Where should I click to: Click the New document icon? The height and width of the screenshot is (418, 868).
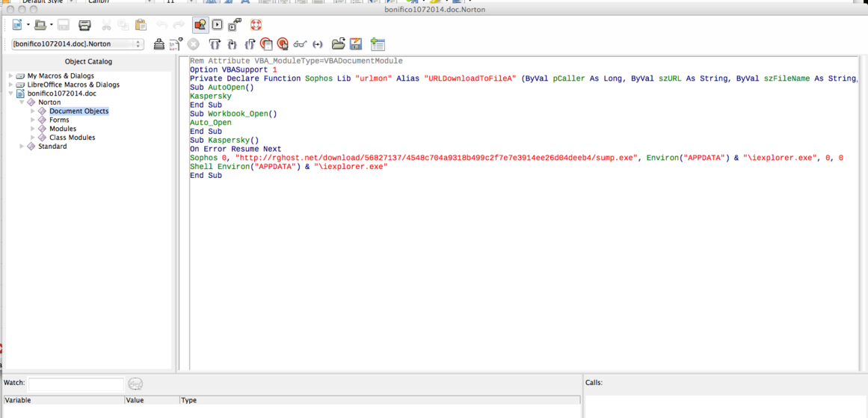click(x=18, y=25)
